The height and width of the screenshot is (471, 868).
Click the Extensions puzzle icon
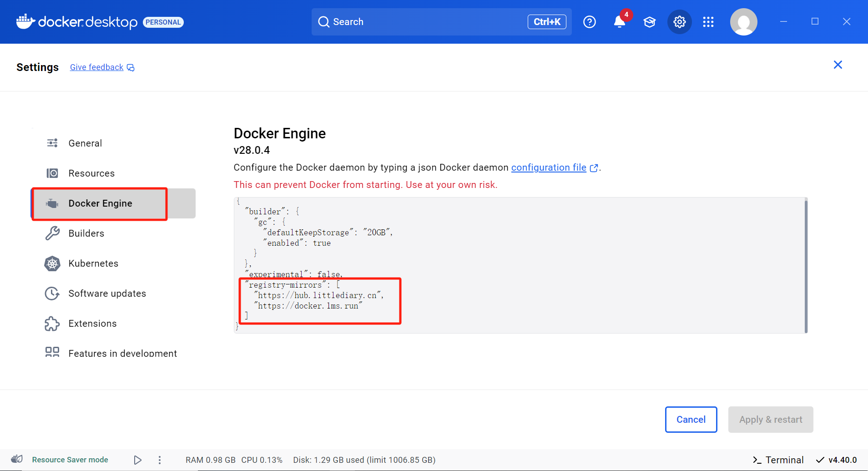coord(52,324)
